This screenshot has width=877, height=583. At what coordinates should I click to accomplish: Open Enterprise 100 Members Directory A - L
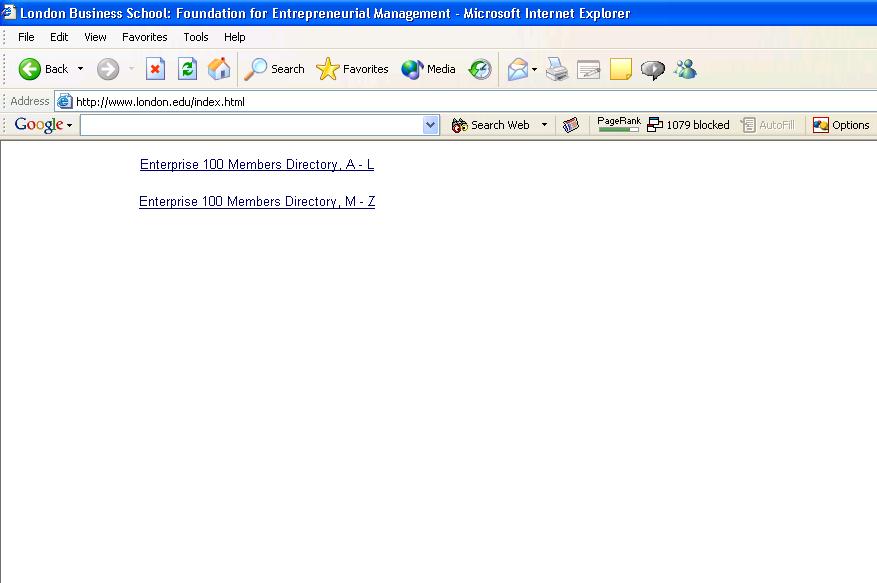coord(257,164)
